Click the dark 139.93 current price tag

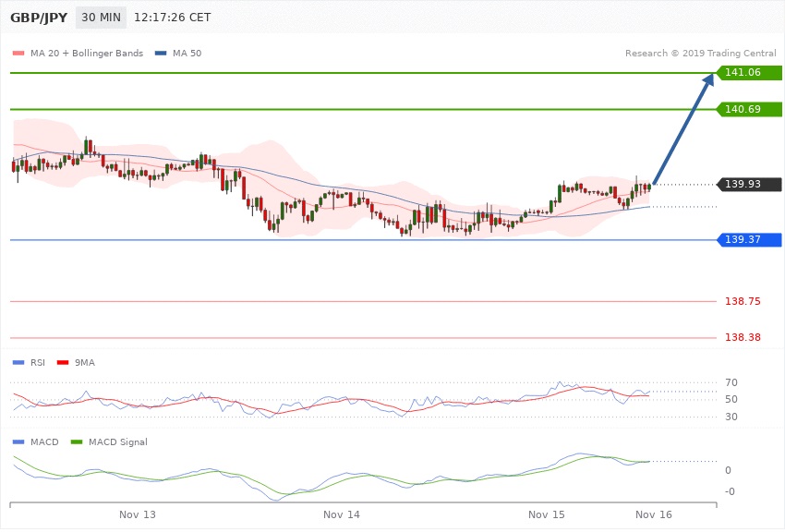click(748, 184)
